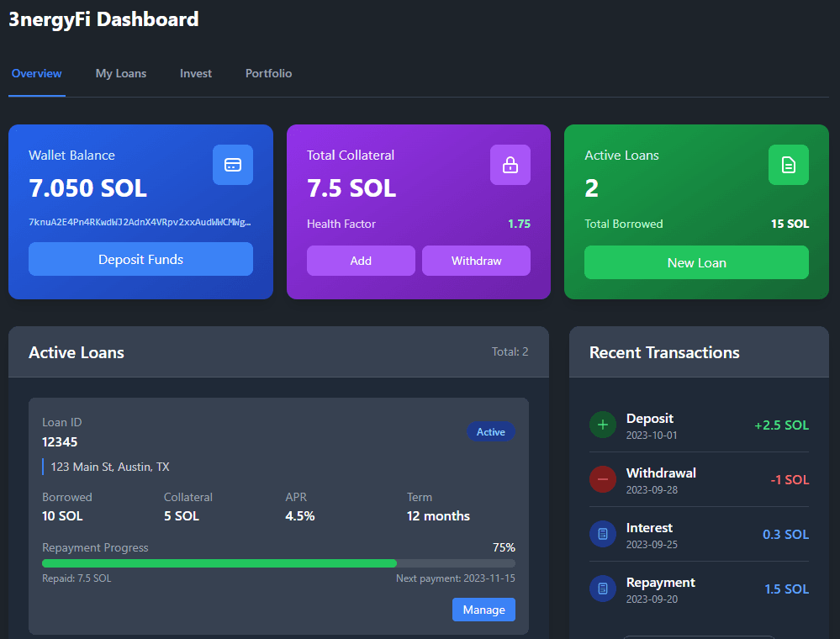Click the Active status badge on loan 12345
This screenshot has width=840, height=639.
tap(491, 431)
